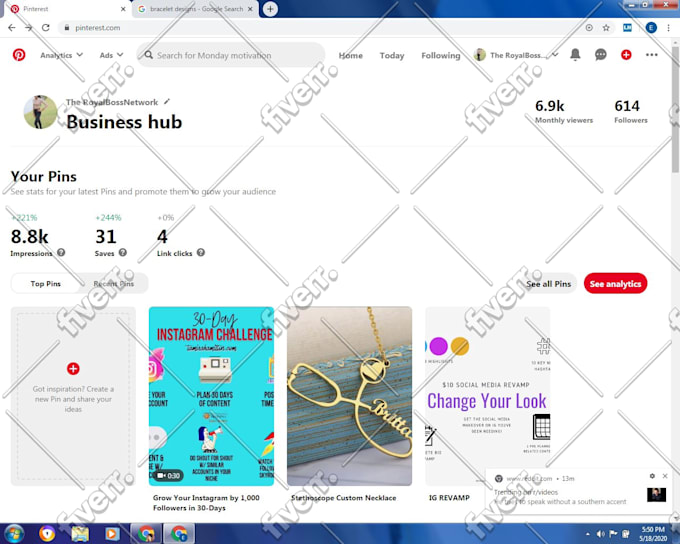Viewport: 680px width, 544px height.
Task: Click the taskbar clock showing 5:50 PM
Action: [x=654, y=534]
